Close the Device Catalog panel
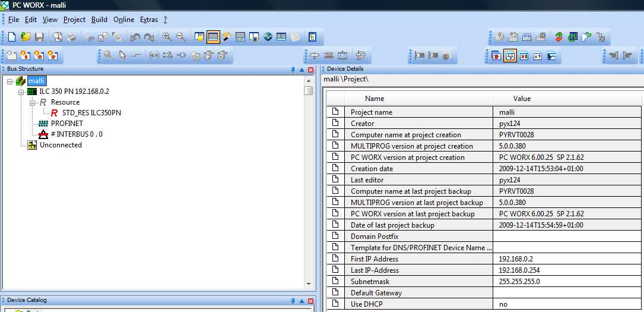Image resolution: width=644 pixels, height=312 pixels. pyautogui.click(x=310, y=301)
